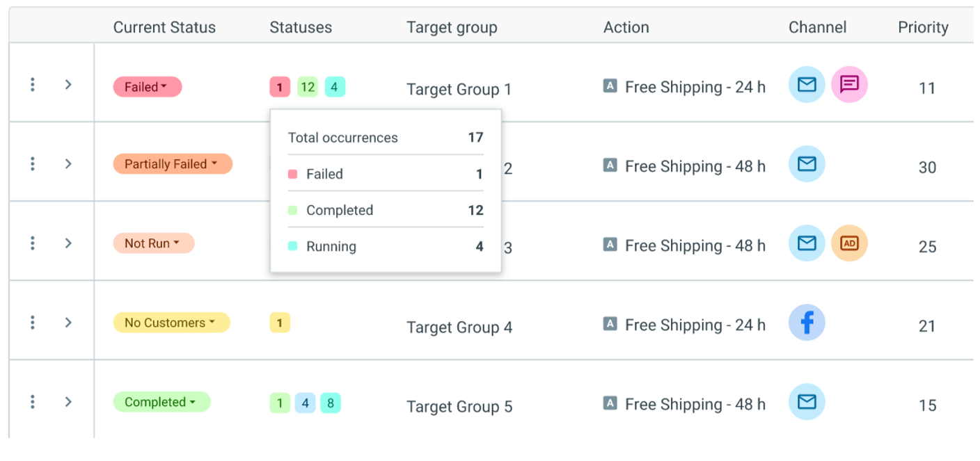
Task: Click the pink SMS message channel icon
Action: 849,85
